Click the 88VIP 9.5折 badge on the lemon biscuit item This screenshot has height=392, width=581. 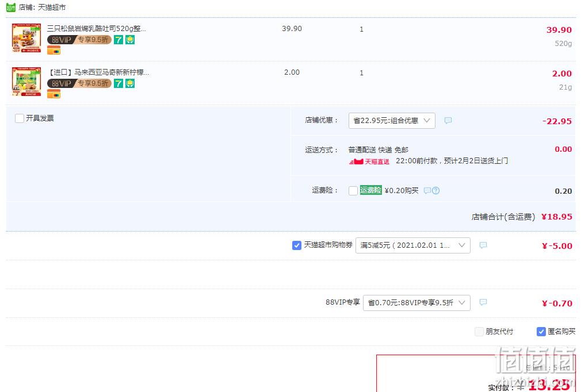coord(79,83)
